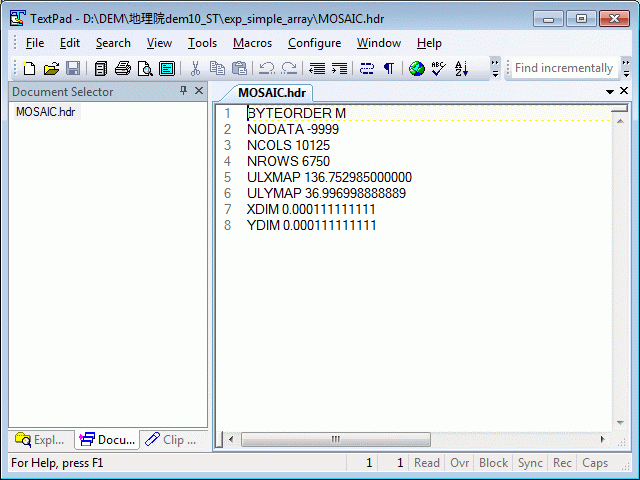Open the File menu
This screenshot has height=480, width=640.
click(x=35, y=43)
